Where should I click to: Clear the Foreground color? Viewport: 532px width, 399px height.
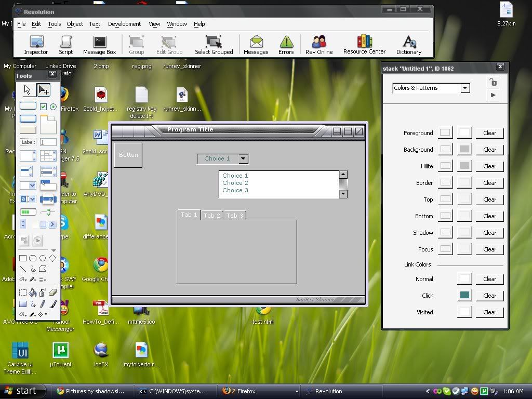[489, 133]
